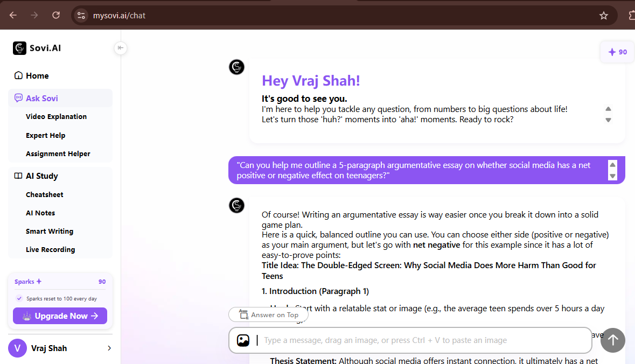The image size is (635, 364).
Task: Click the It's good to see you text
Action: point(304,99)
